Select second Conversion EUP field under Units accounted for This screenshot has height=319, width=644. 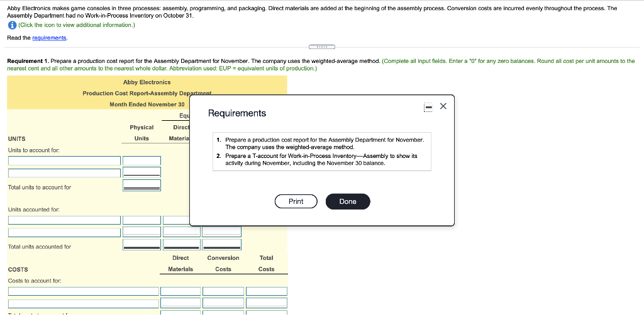pyautogui.click(x=222, y=232)
